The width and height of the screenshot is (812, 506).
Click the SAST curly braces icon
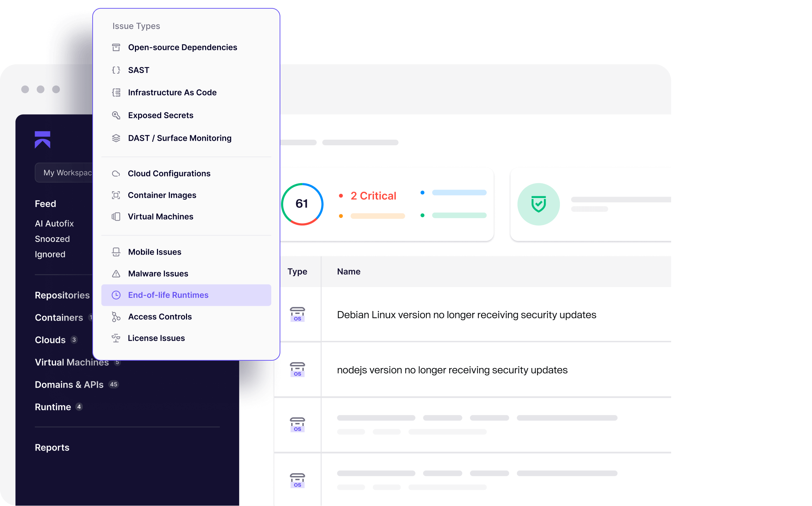(116, 70)
